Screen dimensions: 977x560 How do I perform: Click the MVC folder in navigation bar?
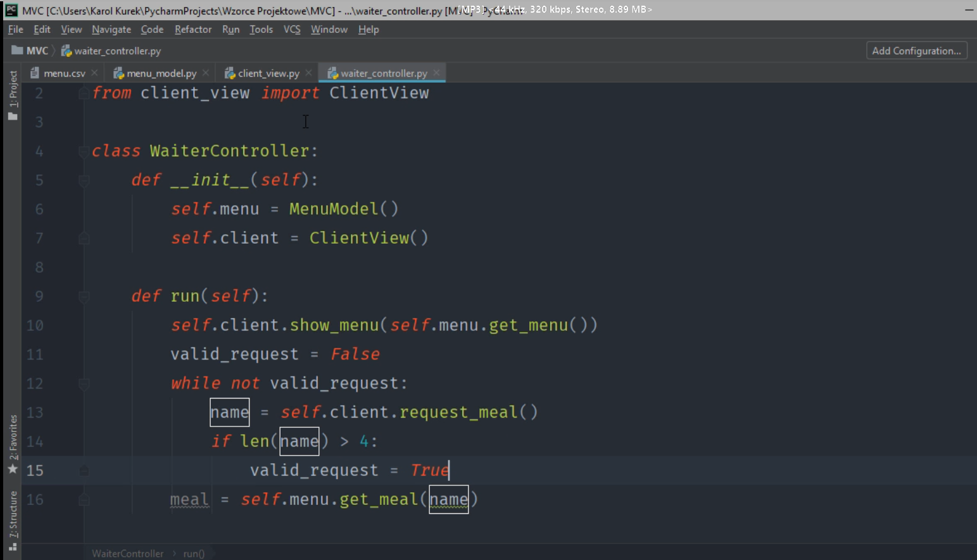point(30,51)
